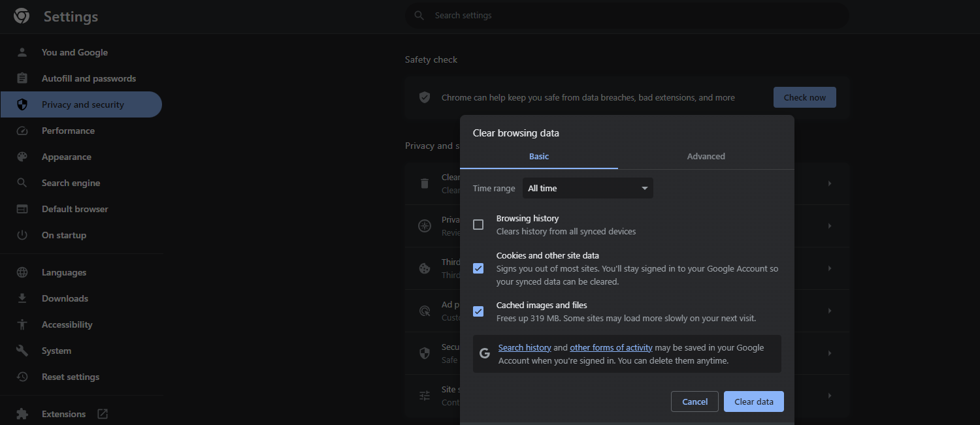Switch to the Basic tab
The height and width of the screenshot is (425, 980).
click(539, 156)
